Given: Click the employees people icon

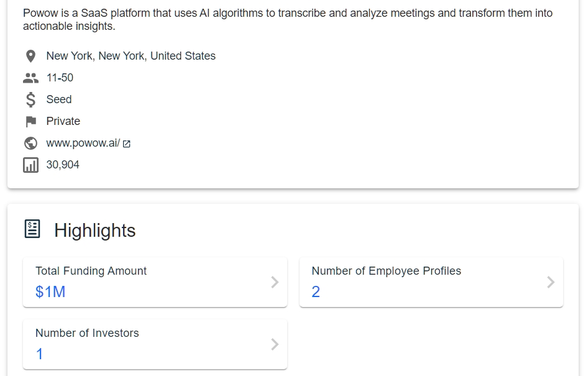Looking at the screenshot, I should (x=30, y=78).
